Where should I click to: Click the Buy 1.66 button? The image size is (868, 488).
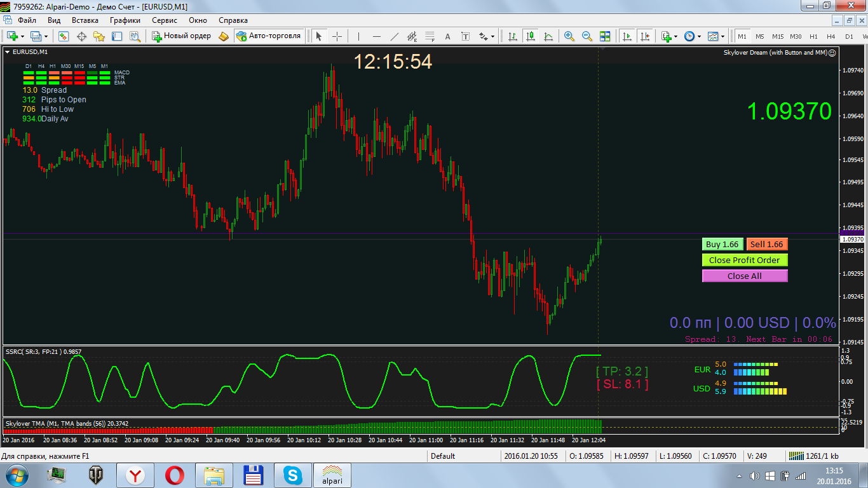(x=722, y=244)
